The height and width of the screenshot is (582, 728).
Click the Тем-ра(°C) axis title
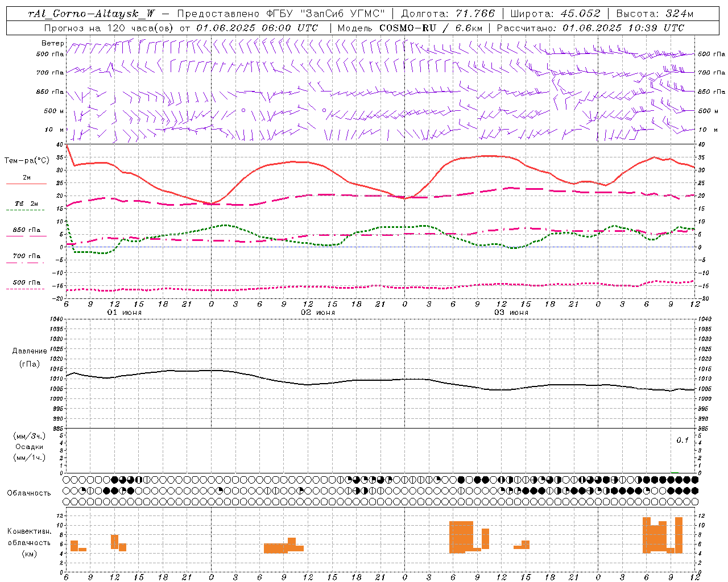27,161
